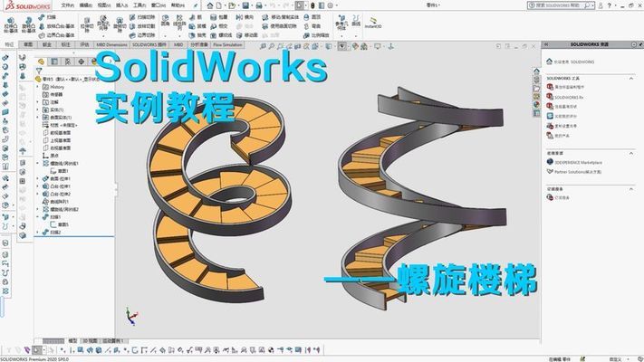Click the Home icon in the top toolbar
This screenshot has height=362, width=644.
[207, 5]
